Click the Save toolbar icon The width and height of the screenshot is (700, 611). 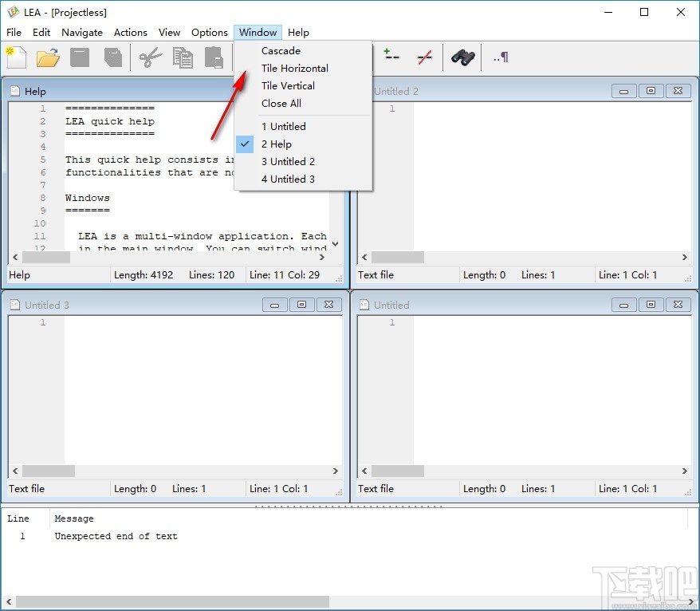(x=80, y=57)
